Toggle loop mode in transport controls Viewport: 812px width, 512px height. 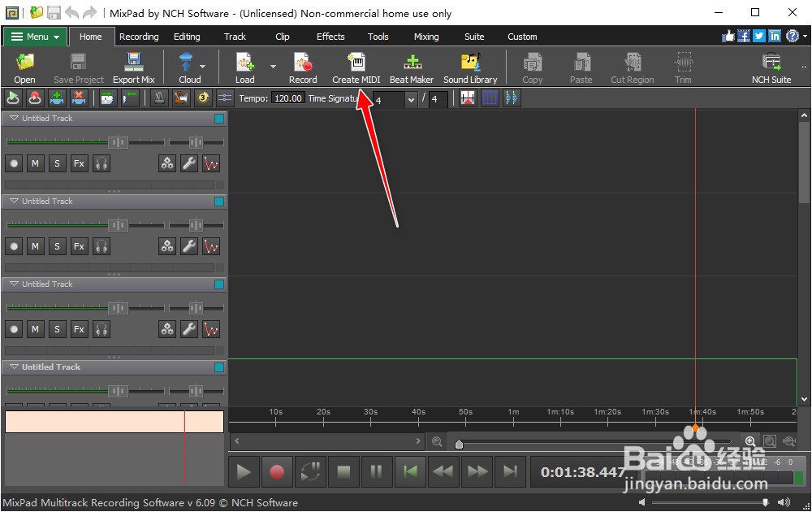pos(310,471)
